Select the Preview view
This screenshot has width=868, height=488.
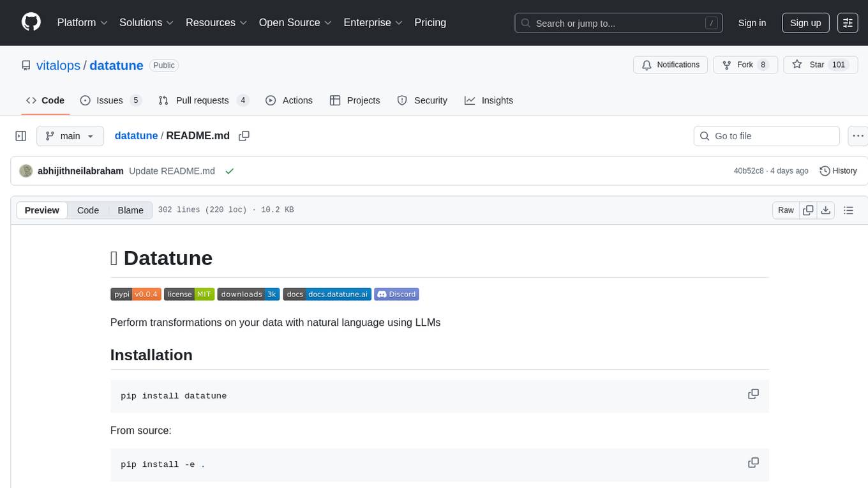click(x=42, y=210)
